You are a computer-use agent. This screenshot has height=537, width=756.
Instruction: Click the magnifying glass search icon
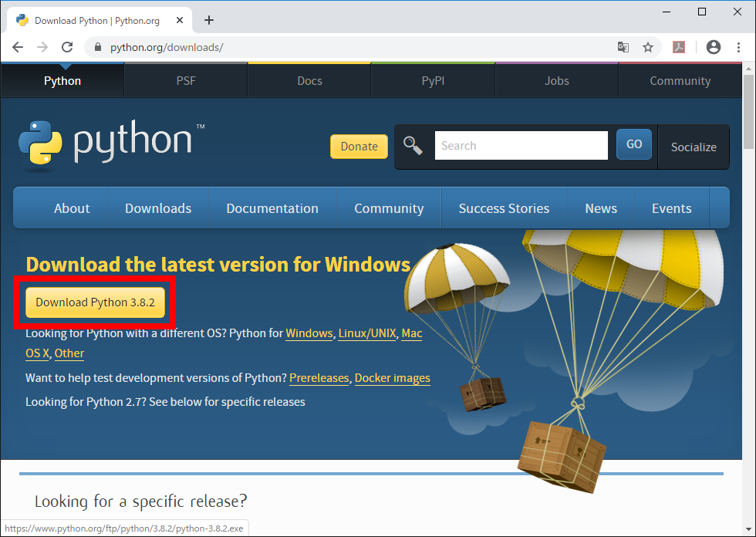413,145
